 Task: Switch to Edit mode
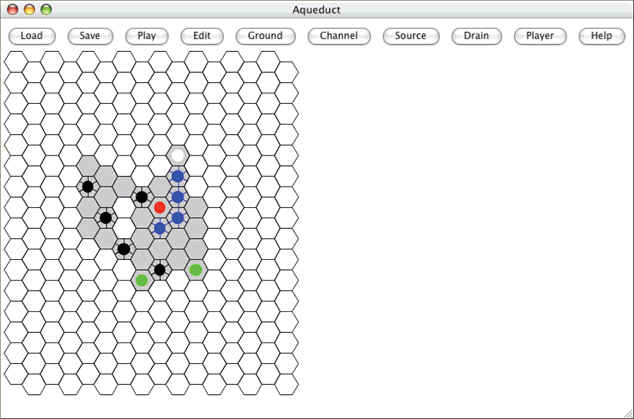coord(202,36)
